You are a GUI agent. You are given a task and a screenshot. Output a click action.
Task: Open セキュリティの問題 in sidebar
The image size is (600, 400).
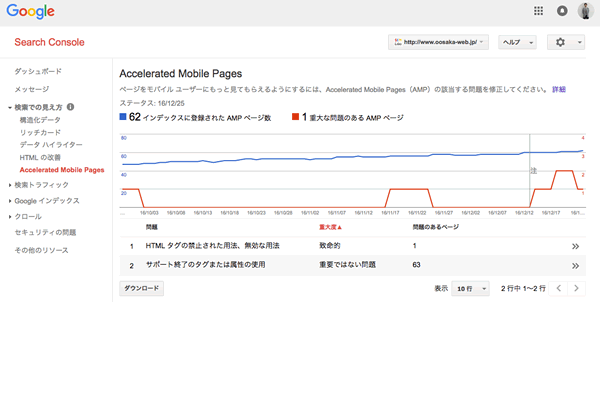[x=45, y=232]
